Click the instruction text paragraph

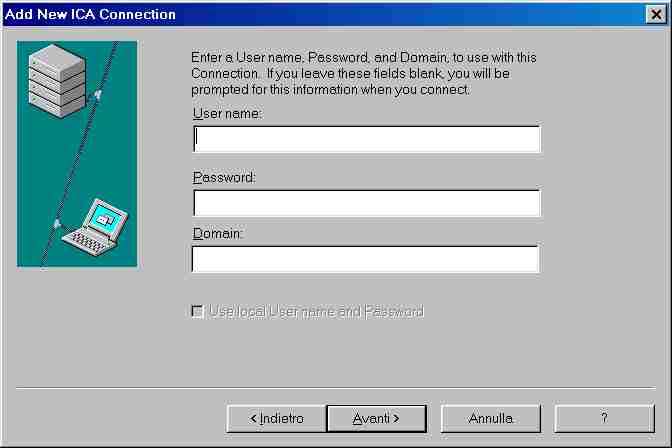362,74
